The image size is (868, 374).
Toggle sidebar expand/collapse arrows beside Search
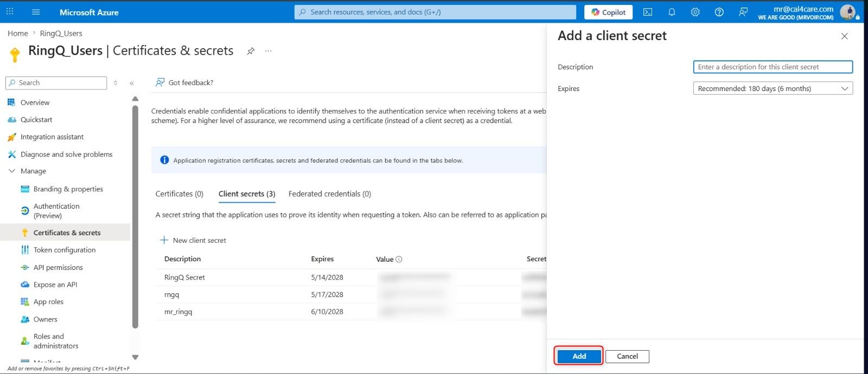pos(115,83)
